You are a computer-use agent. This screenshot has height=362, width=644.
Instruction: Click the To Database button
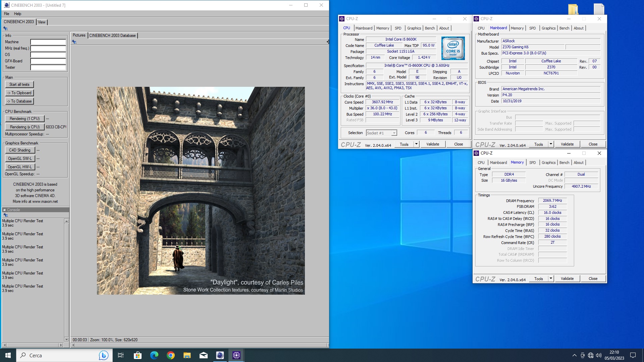(19, 101)
